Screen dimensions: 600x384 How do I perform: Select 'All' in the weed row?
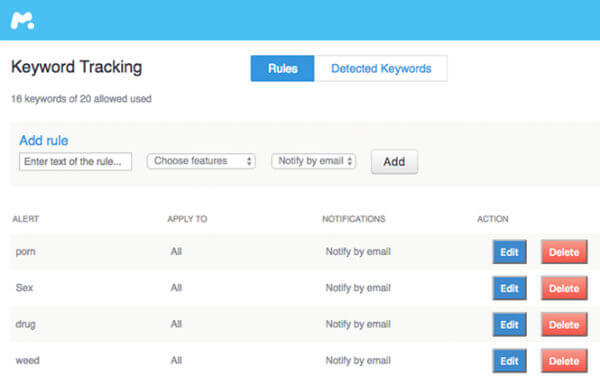coord(176,360)
